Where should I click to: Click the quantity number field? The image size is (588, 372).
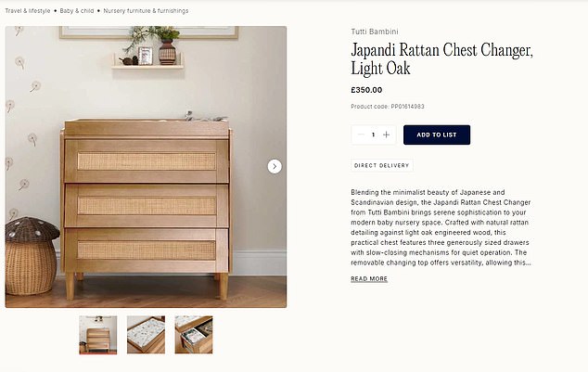pyautogui.click(x=373, y=135)
